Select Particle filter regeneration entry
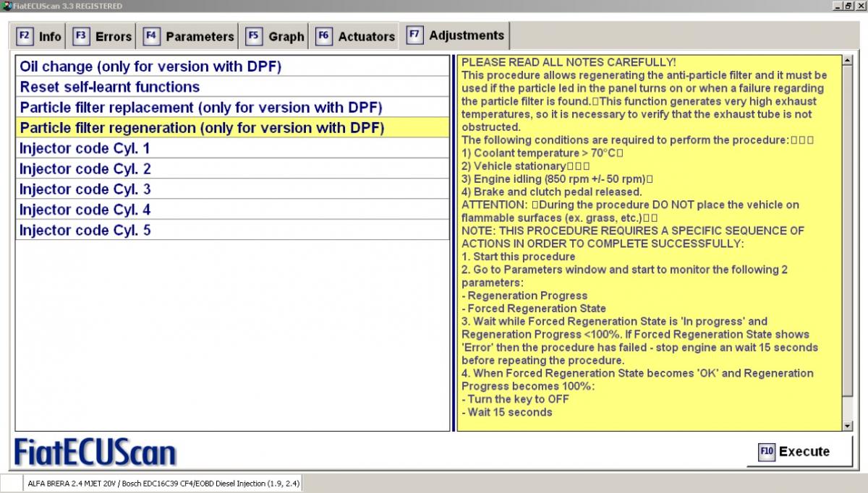The height and width of the screenshot is (493, 868). tap(232, 128)
